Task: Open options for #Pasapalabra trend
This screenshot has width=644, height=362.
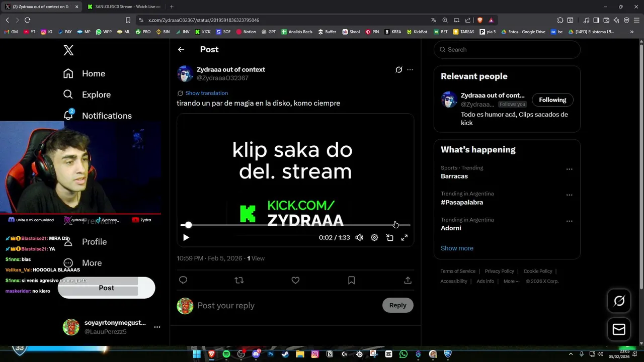Action: click(x=570, y=195)
